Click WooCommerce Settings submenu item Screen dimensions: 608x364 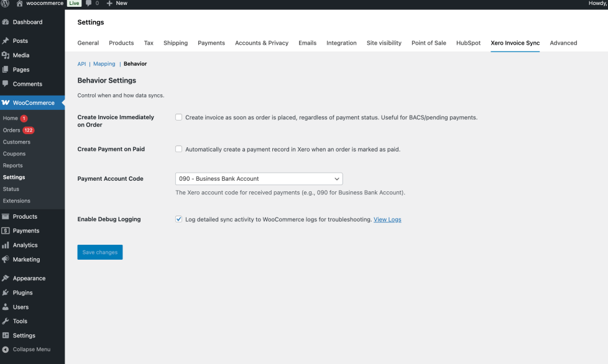tap(14, 177)
